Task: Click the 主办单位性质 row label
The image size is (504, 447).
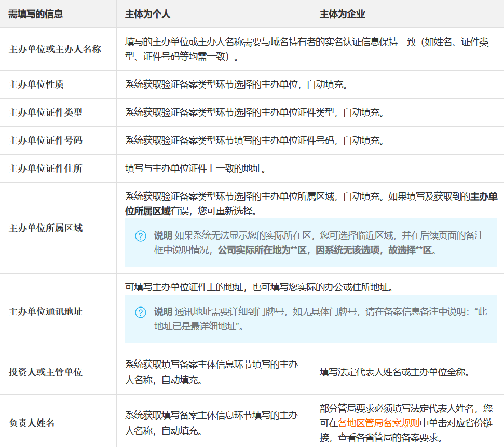Action: [36, 84]
